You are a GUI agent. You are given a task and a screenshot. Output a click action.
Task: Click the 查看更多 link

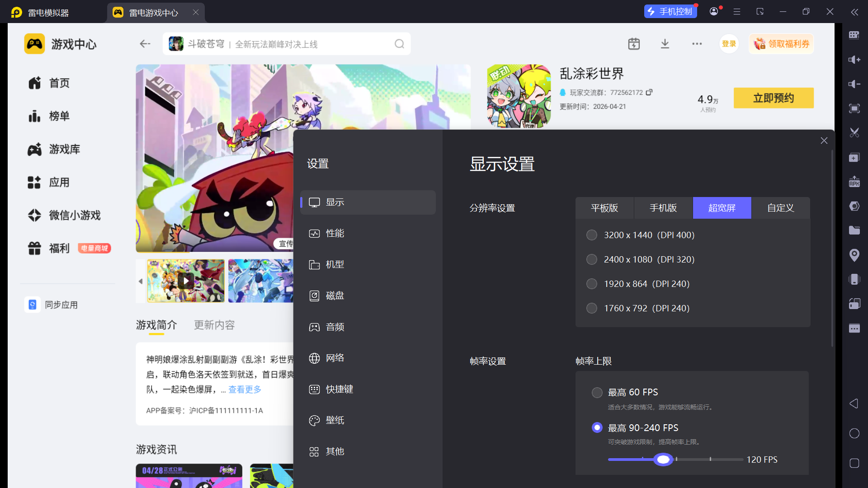245,389
